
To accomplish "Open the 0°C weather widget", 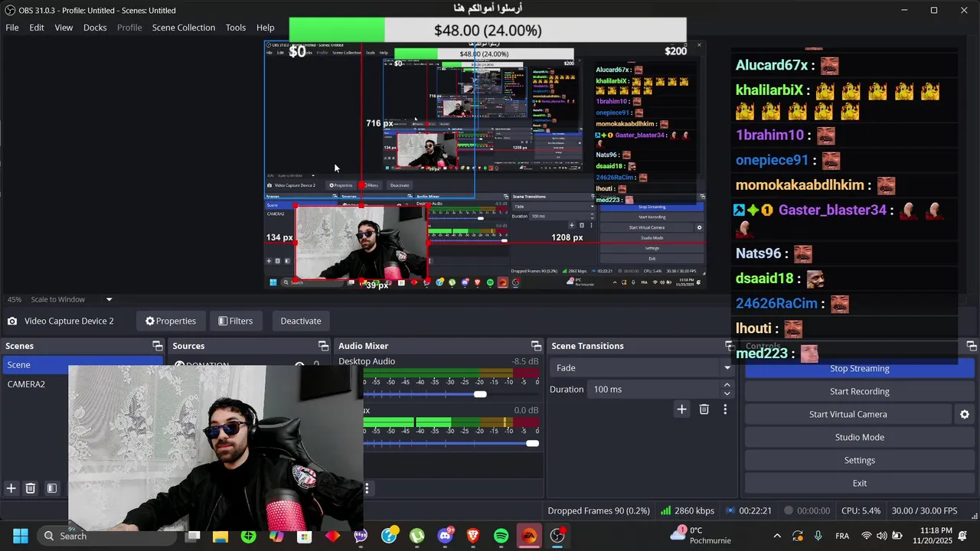I will point(701,536).
